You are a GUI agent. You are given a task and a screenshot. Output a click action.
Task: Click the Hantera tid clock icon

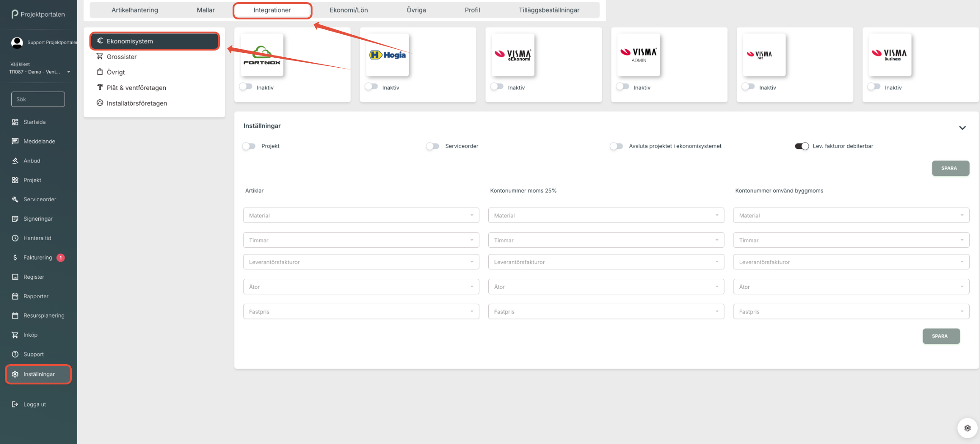15,238
